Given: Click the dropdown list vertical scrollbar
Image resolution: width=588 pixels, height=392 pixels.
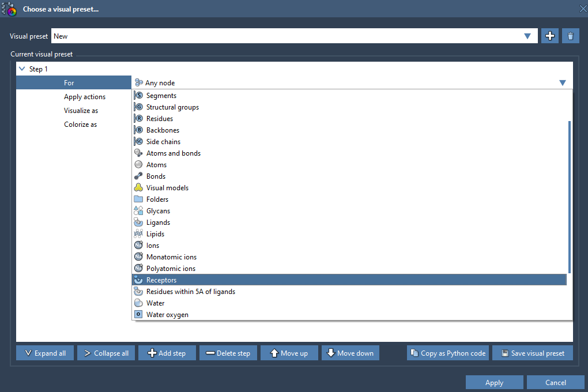Looking at the screenshot, I should tap(570, 196).
